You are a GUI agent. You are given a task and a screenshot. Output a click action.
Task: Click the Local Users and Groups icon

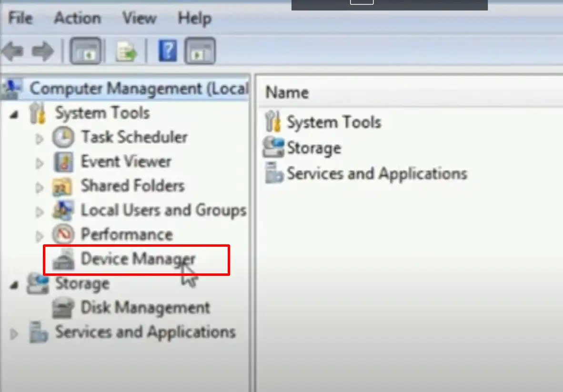coord(63,211)
